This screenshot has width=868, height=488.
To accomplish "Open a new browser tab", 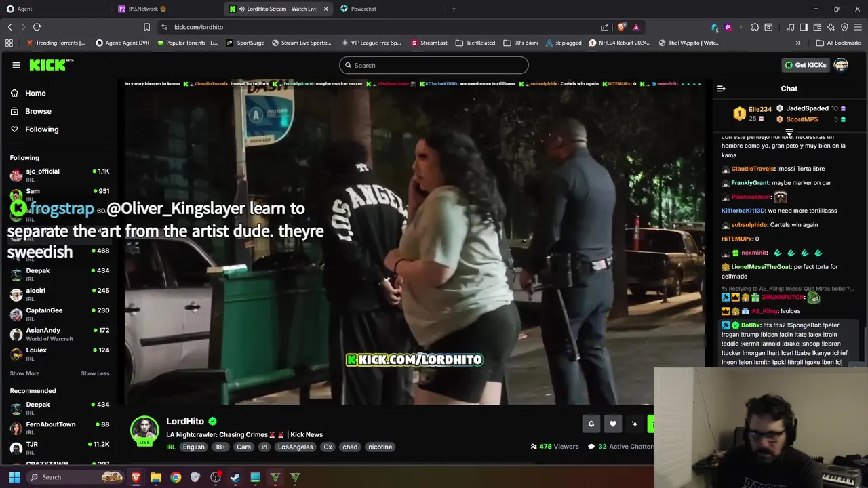I will [454, 9].
